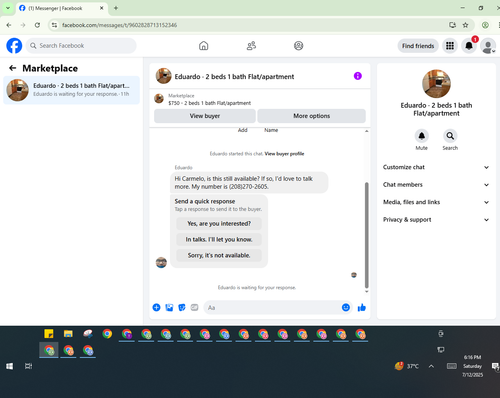Open Eduardo conversation in Marketplace list
Image resolution: width=500 pixels, height=398 pixels.
click(x=71, y=90)
